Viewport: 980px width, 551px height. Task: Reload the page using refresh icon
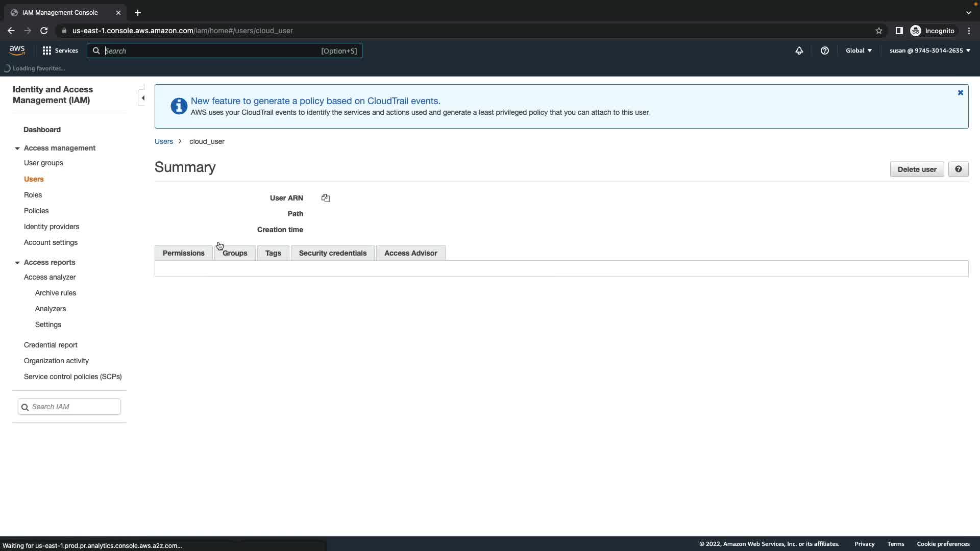[44, 31]
